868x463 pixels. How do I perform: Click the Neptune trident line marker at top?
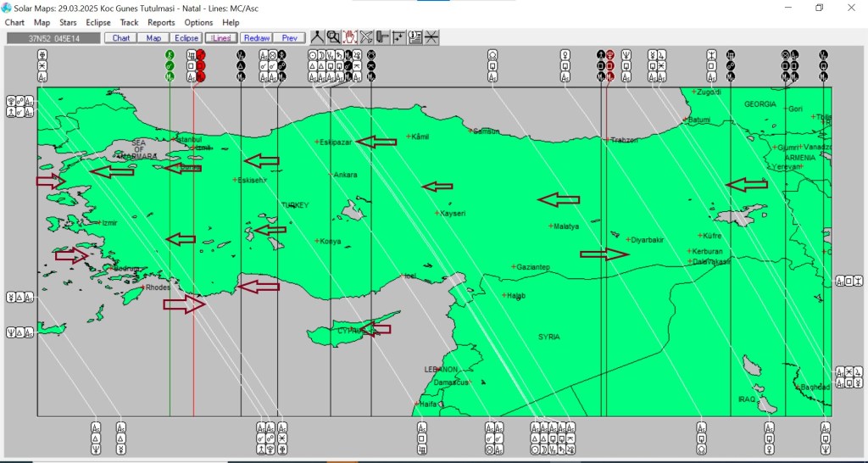[x=626, y=55]
